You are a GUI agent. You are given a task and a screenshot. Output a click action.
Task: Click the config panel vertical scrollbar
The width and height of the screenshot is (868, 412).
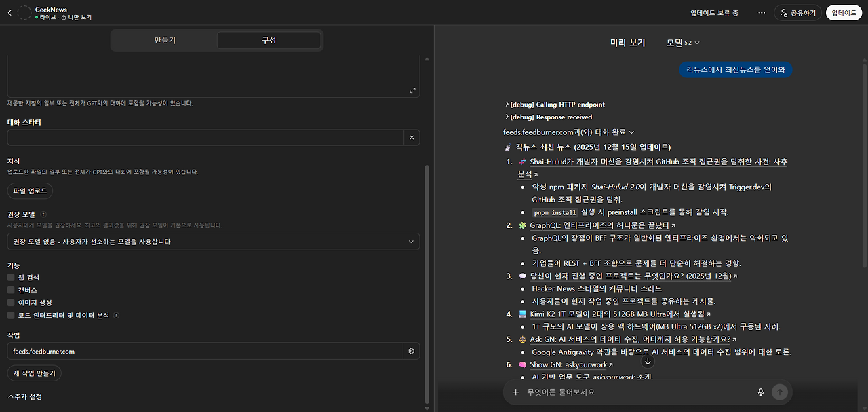[x=427, y=285]
